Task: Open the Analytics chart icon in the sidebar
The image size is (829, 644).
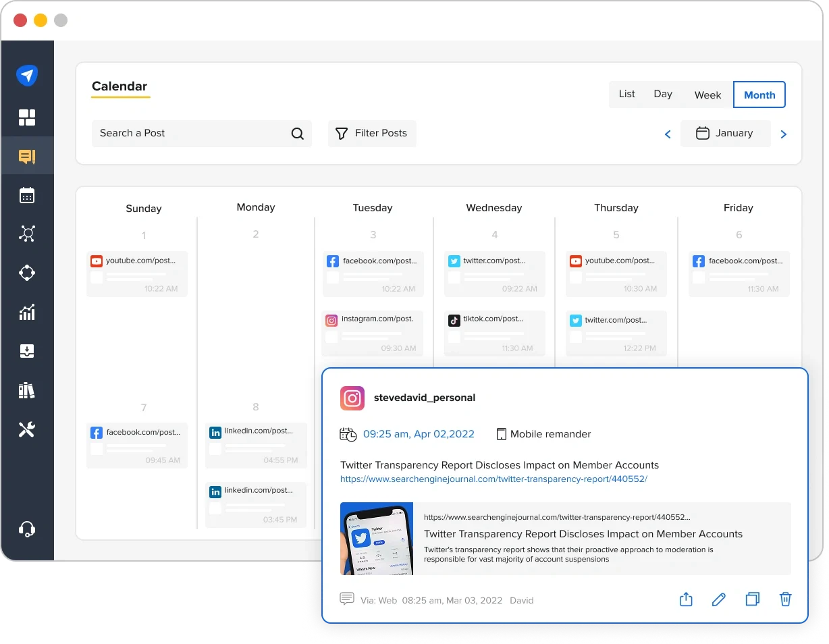Action: [x=27, y=312]
